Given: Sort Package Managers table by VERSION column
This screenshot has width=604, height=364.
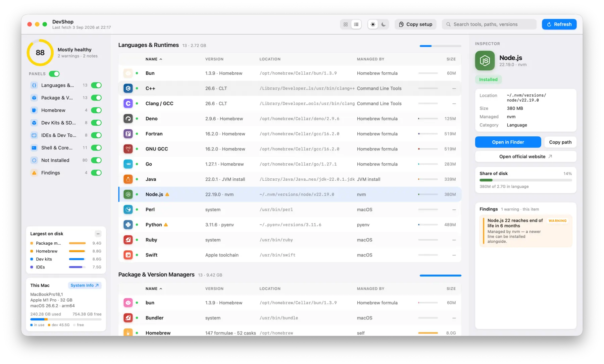Looking at the screenshot, I should (214, 289).
